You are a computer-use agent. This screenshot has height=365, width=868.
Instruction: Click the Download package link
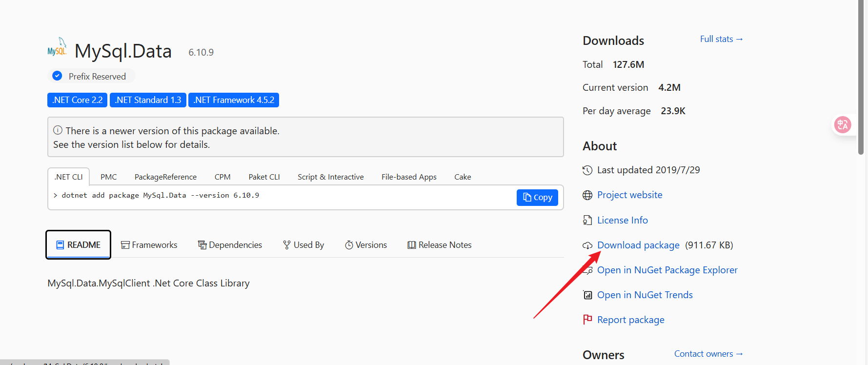click(x=638, y=245)
